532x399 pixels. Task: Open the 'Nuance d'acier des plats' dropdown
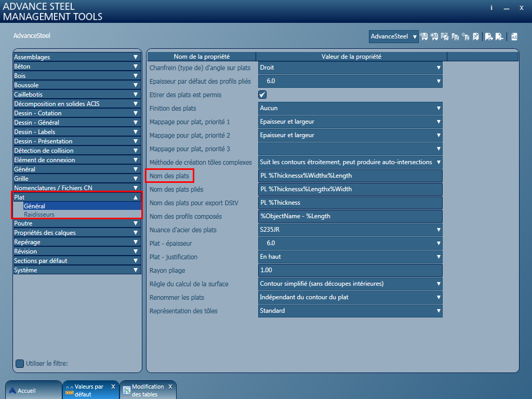(x=350, y=230)
